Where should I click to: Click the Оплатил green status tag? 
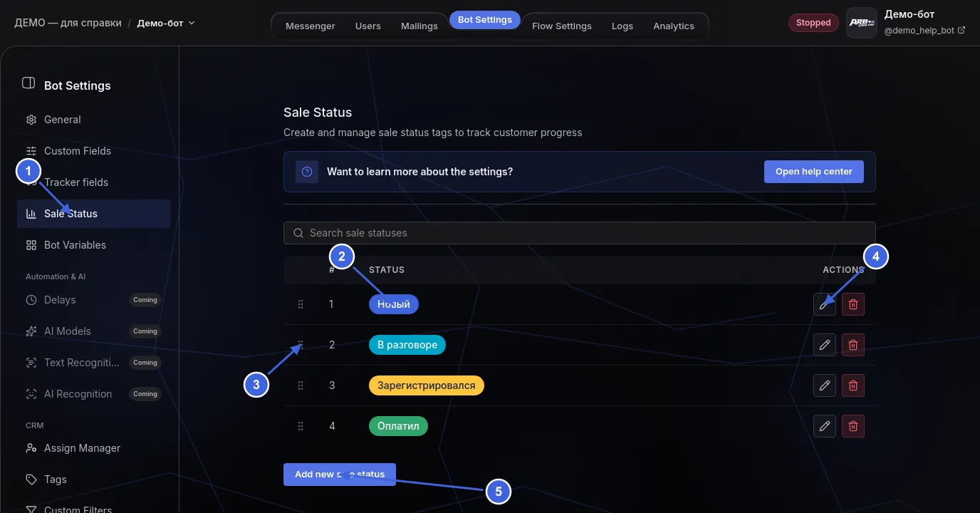399,426
